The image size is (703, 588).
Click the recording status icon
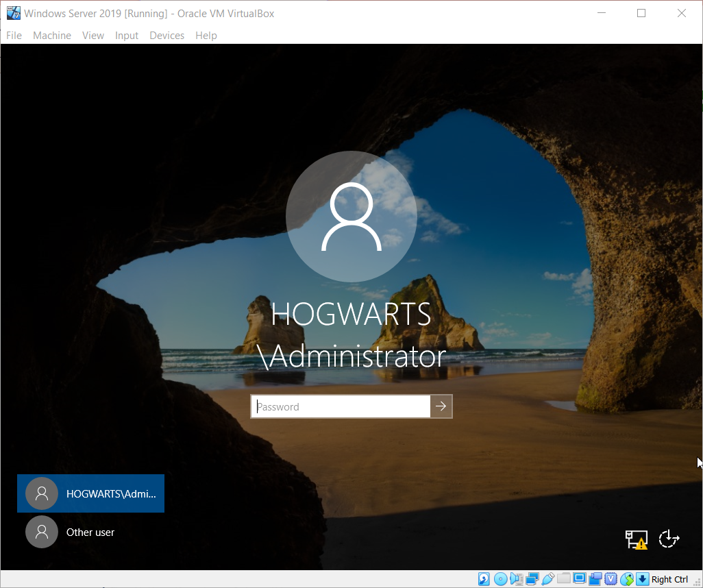(595, 579)
